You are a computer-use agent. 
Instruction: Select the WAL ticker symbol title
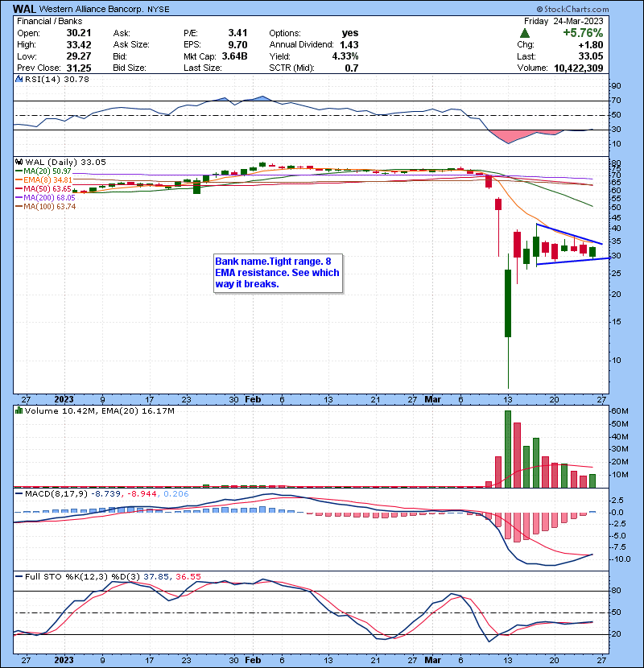24,9
